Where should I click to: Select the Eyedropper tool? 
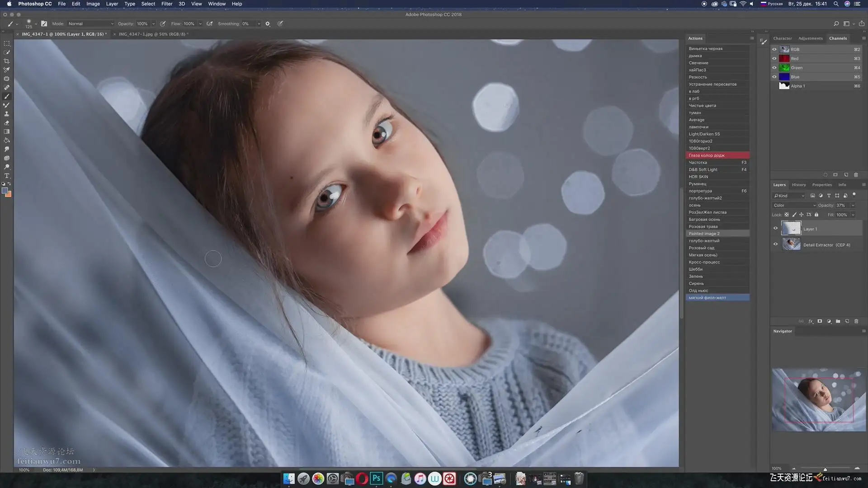pos(7,70)
